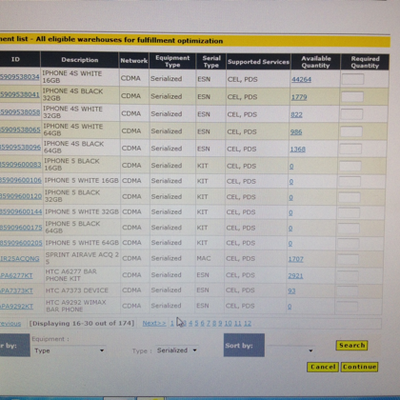The width and height of the screenshot is (400, 400).
Task: Click the yellow Search button
Action: tap(352, 345)
